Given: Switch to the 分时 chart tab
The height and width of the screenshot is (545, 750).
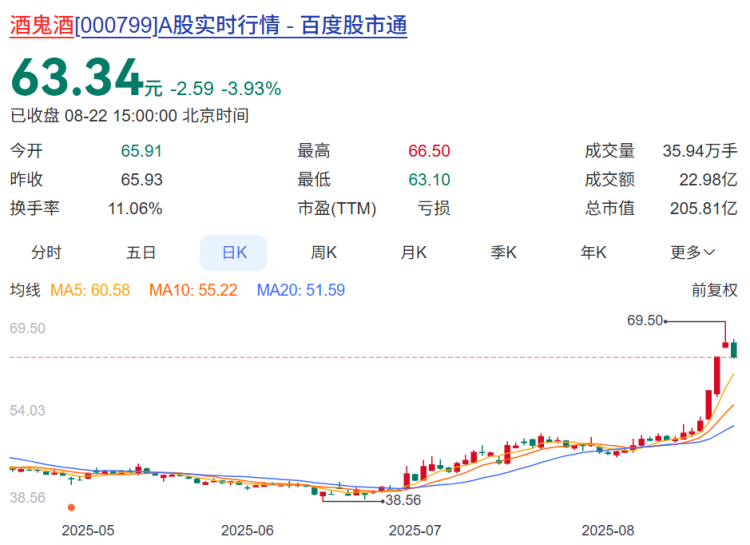Looking at the screenshot, I should pyautogui.click(x=46, y=252).
